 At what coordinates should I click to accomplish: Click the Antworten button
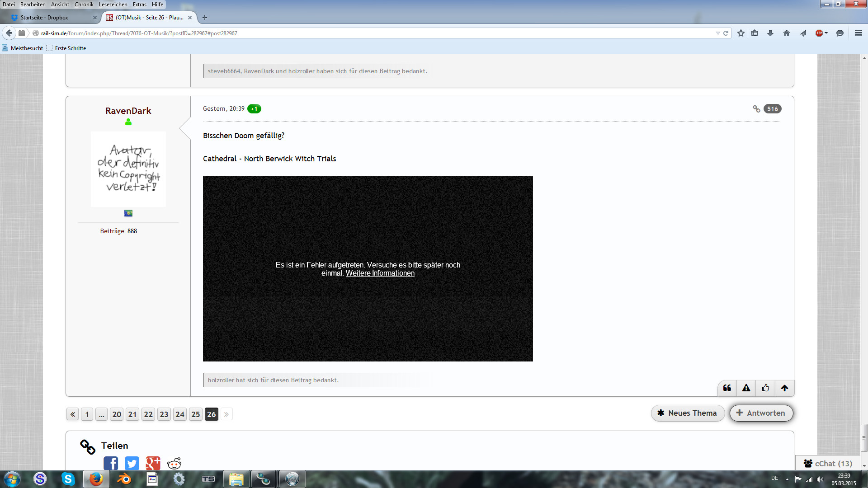click(761, 413)
